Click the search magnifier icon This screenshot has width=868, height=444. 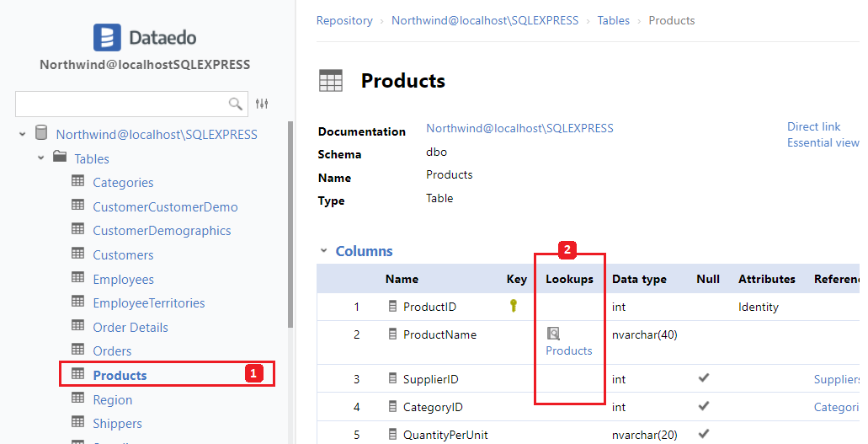(x=236, y=104)
